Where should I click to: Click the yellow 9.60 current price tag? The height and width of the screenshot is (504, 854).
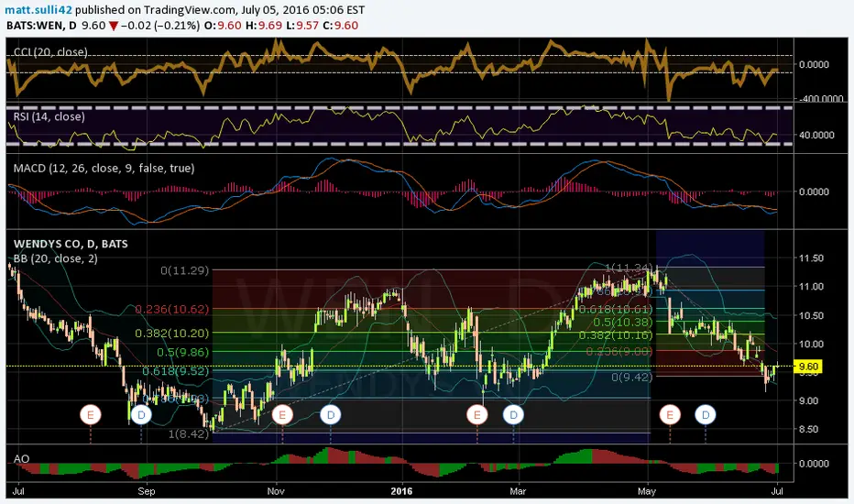[807, 367]
